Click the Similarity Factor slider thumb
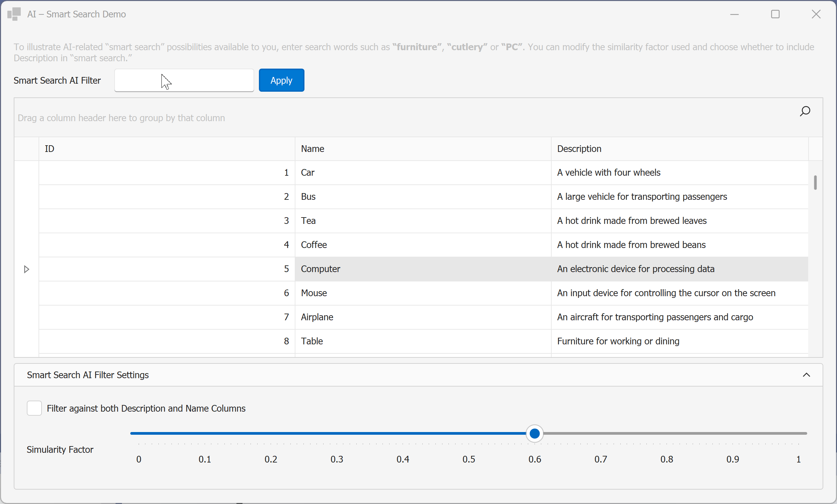 [534, 433]
